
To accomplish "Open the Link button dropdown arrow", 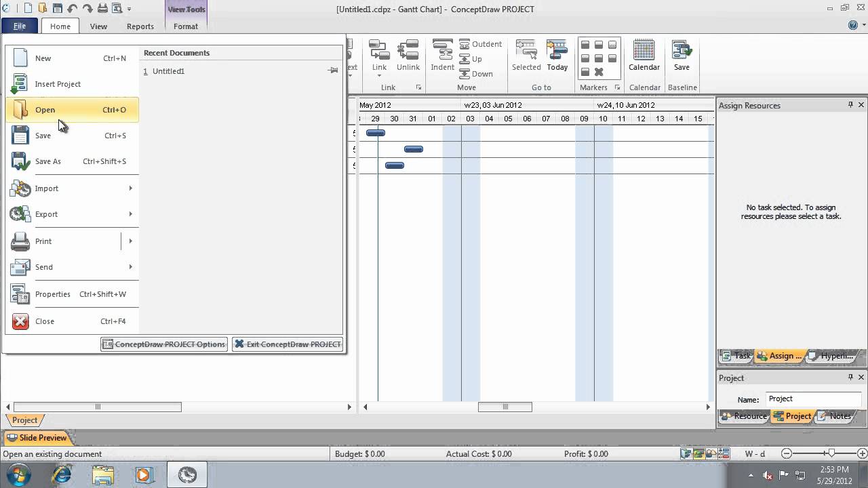I will pos(379,75).
